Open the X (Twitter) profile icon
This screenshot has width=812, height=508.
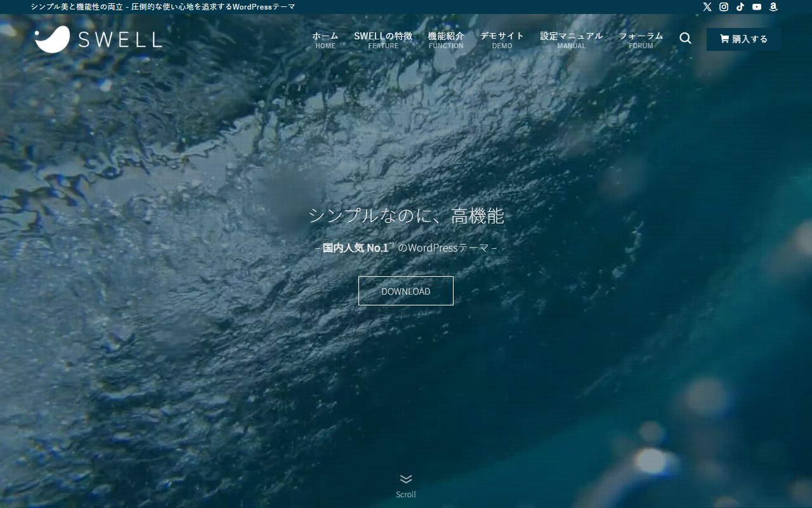point(707,7)
